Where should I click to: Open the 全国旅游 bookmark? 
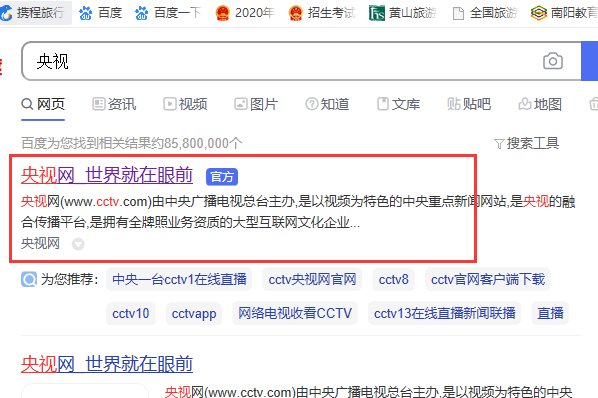pyautogui.click(x=484, y=13)
